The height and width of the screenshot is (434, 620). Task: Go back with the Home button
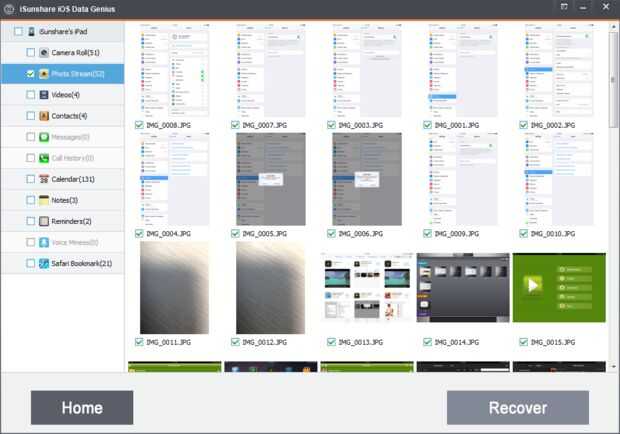(82, 408)
